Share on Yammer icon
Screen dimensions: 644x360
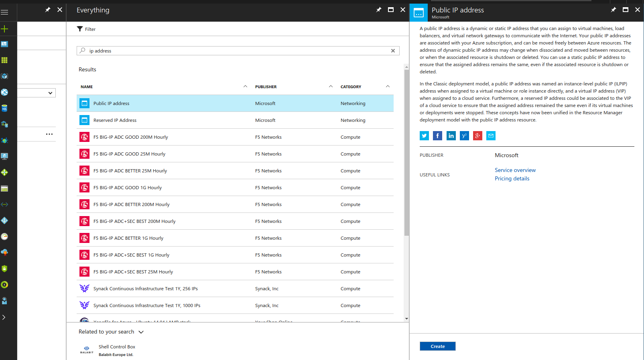tap(464, 136)
